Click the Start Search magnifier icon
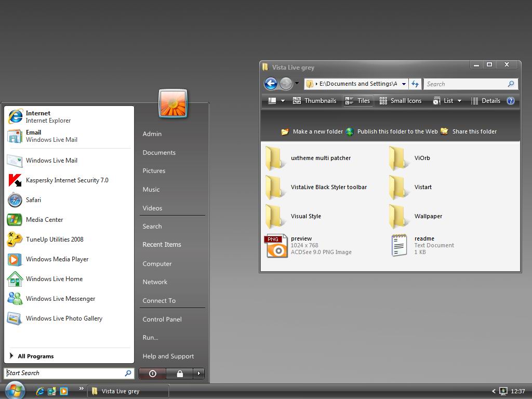532x399 pixels. [128, 373]
